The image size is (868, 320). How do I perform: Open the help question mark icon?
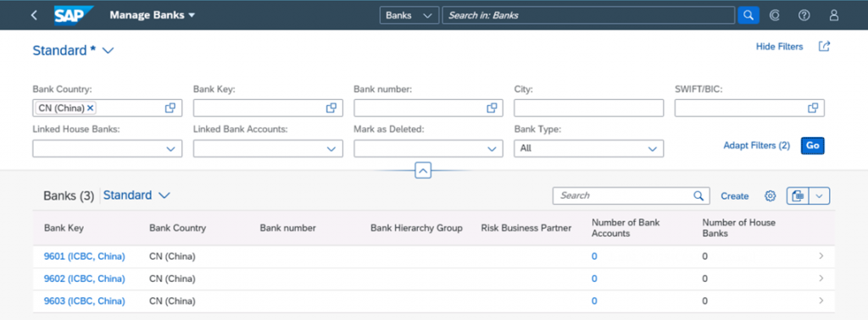coord(804,15)
